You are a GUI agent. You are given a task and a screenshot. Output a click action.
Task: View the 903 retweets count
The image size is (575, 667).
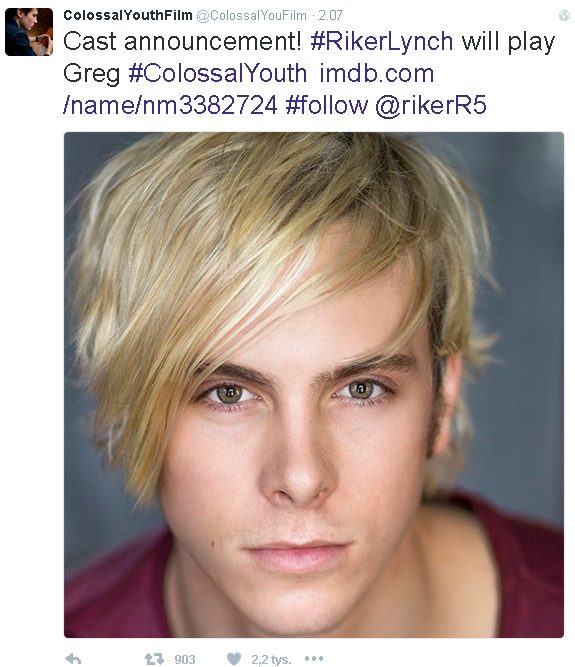[185, 659]
